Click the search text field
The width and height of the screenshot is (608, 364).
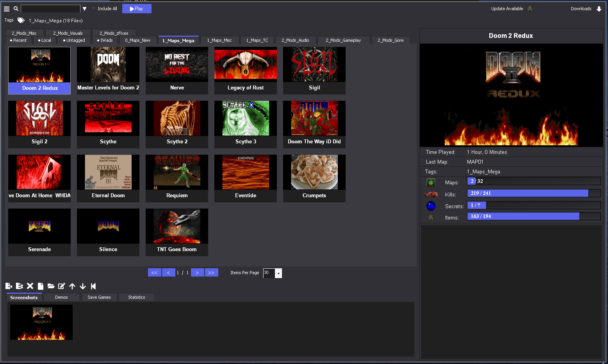(x=50, y=9)
